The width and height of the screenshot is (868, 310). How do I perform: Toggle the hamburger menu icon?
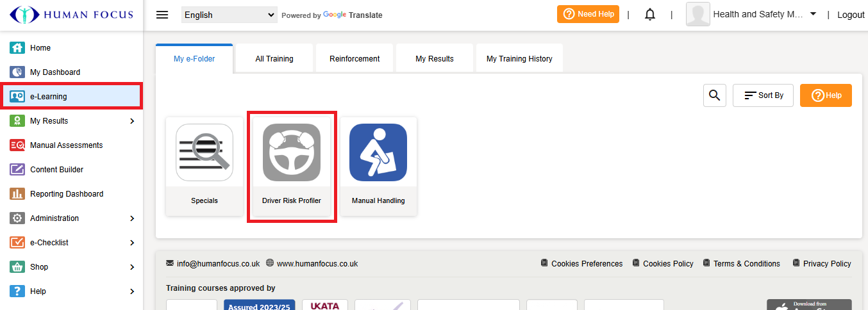tap(162, 15)
